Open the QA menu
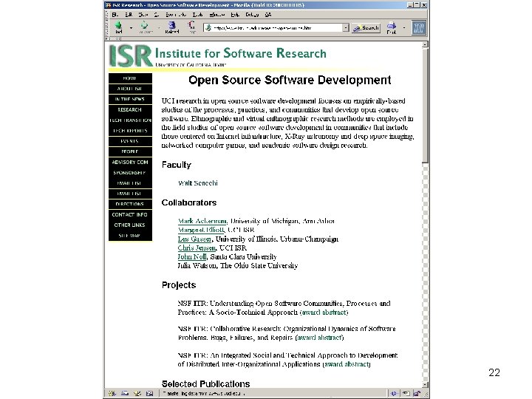The height and width of the screenshot is (399, 532). (x=268, y=15)
